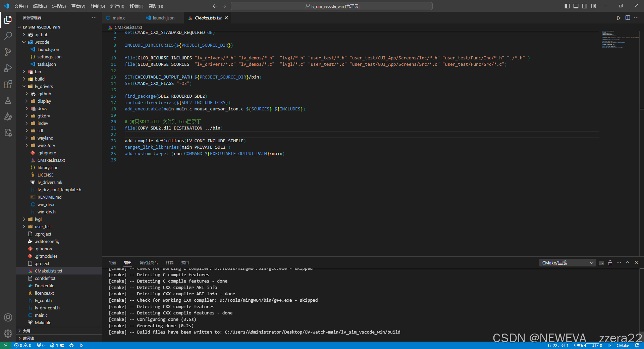The width and height of the screenshot is (644, 349).
Task: Toggle the primary sidebar visibility
Action: click(567, 6)
